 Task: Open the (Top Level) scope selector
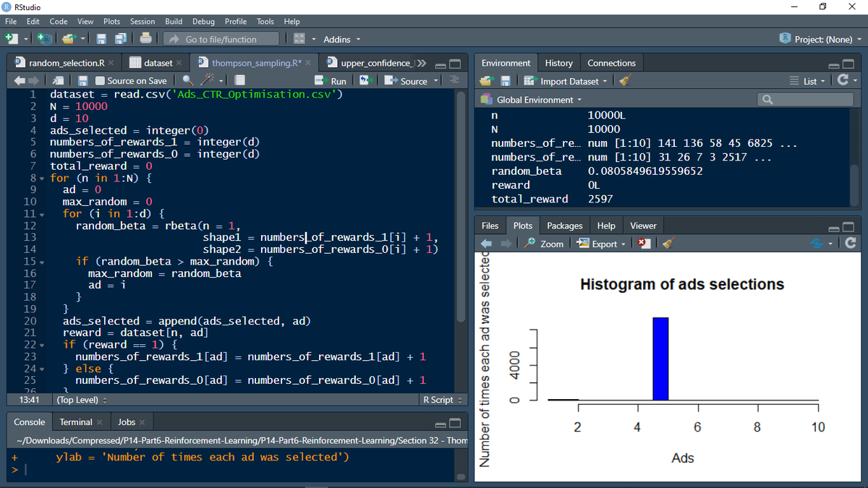tap(82, 400)
